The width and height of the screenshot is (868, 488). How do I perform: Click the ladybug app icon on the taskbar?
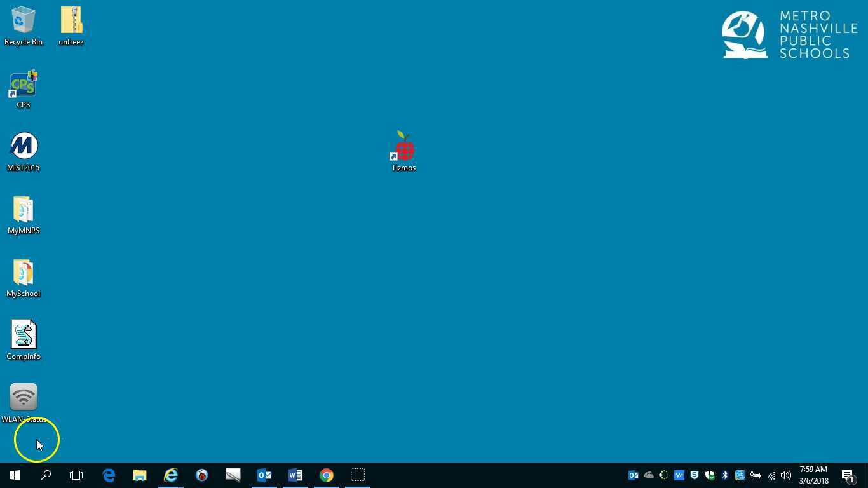point(202,475)
